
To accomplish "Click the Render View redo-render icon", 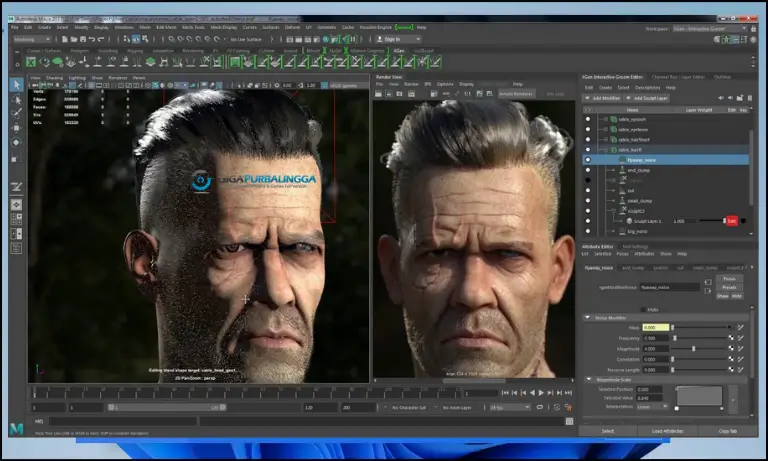I will tap(378, 94).
